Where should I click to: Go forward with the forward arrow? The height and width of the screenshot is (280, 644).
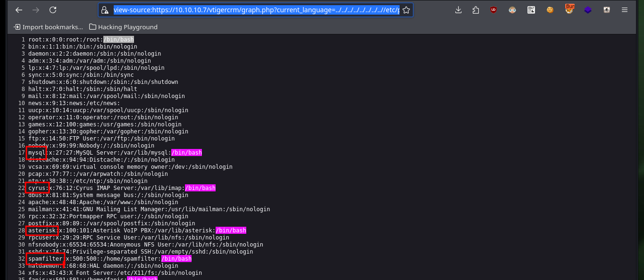(x=36, y=10)
